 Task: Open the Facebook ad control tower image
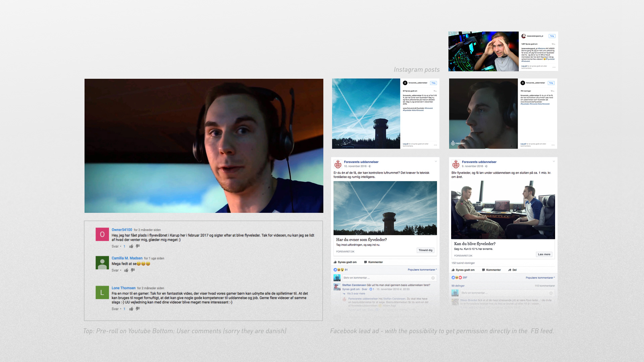385,208
